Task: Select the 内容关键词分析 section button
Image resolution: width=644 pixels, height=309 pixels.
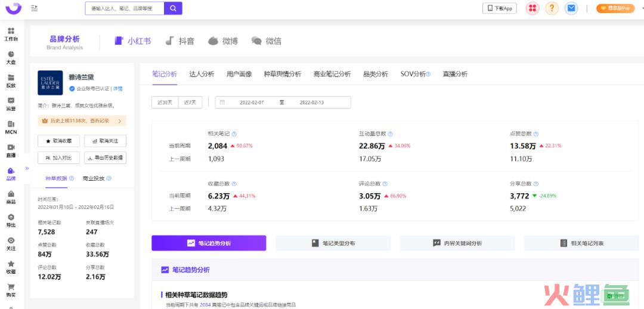Action: [457, 243]
